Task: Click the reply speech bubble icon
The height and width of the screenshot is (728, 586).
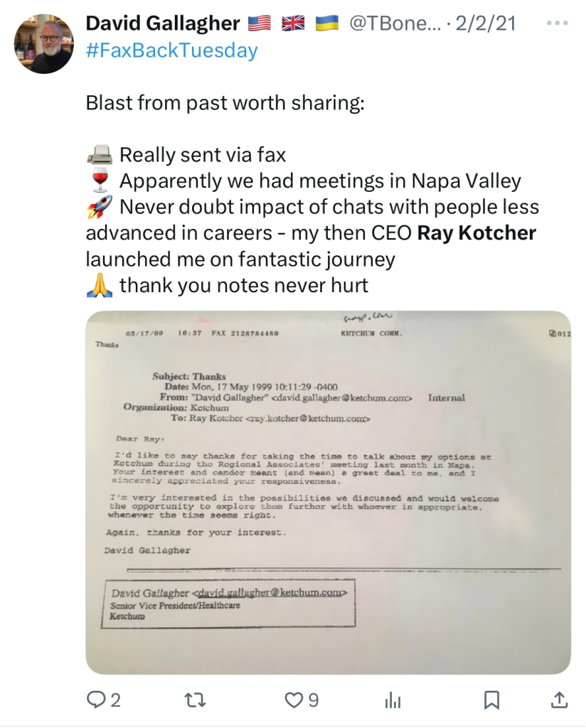Action: [96, 700]
